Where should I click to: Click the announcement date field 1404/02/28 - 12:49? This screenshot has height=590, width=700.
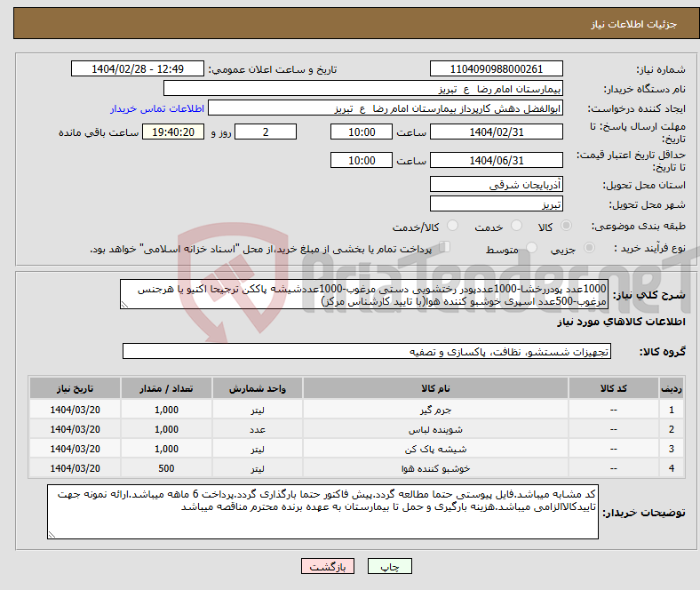click(x=138, y=68)
